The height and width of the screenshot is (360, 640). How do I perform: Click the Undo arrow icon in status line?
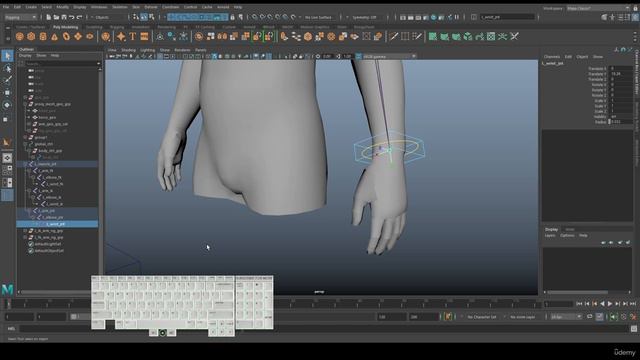pyautogui.click(x=72, y=17)
